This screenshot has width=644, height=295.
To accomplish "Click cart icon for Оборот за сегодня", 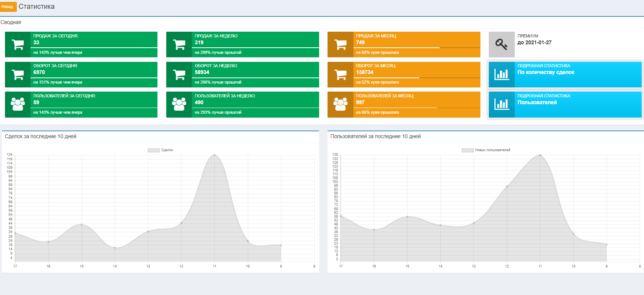I will tap(18, 74).
